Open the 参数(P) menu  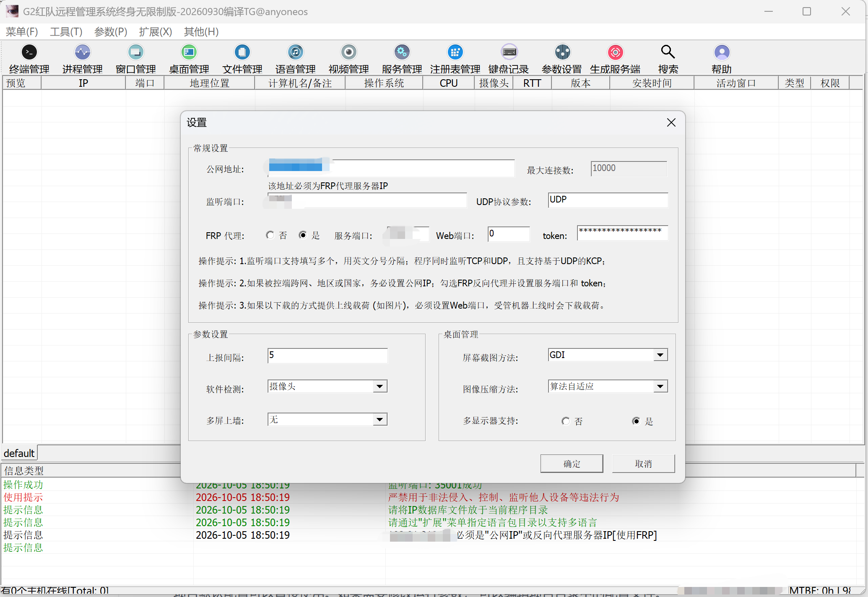click(111, 32)
